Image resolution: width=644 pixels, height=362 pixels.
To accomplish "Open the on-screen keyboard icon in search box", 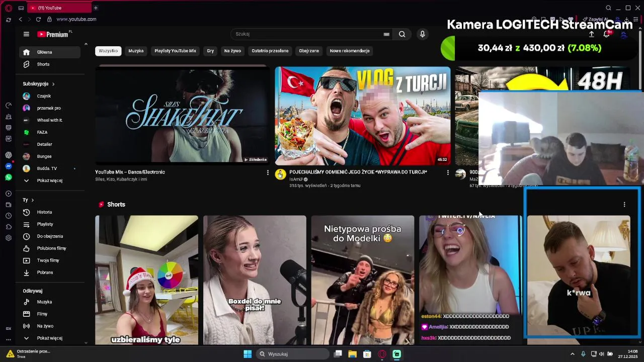I will point(386,34).
